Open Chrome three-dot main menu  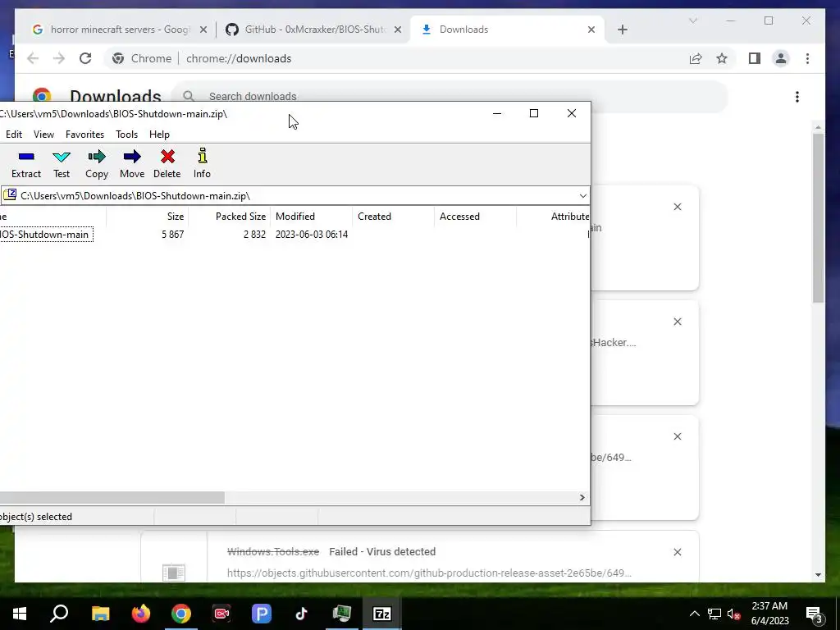pyautogui.click(x=807, y=58)
